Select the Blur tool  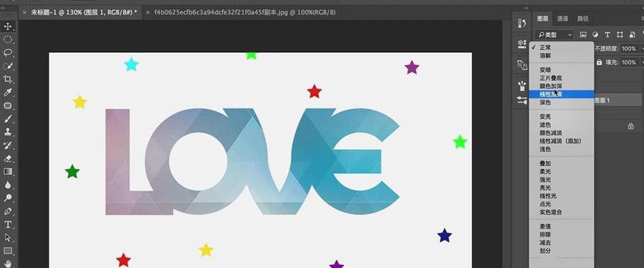[7, 185]
